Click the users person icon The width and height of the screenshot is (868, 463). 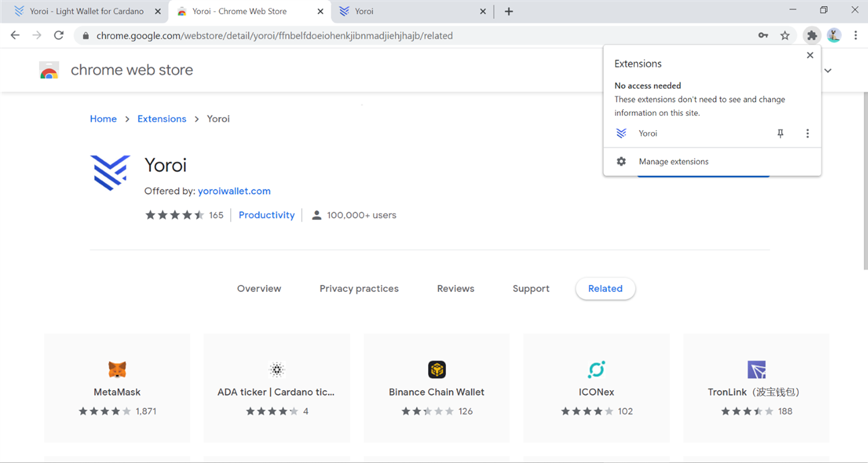[x=316, y=215]
